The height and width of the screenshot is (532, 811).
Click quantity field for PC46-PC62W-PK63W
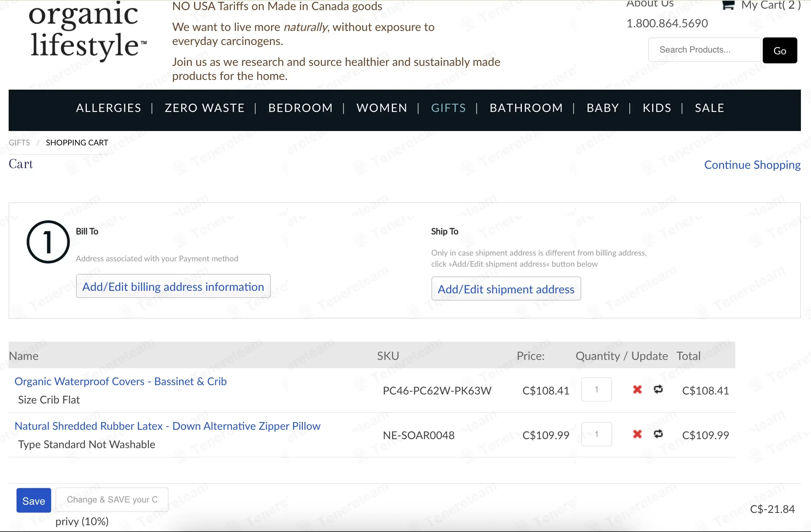click(x=596, y=389)
